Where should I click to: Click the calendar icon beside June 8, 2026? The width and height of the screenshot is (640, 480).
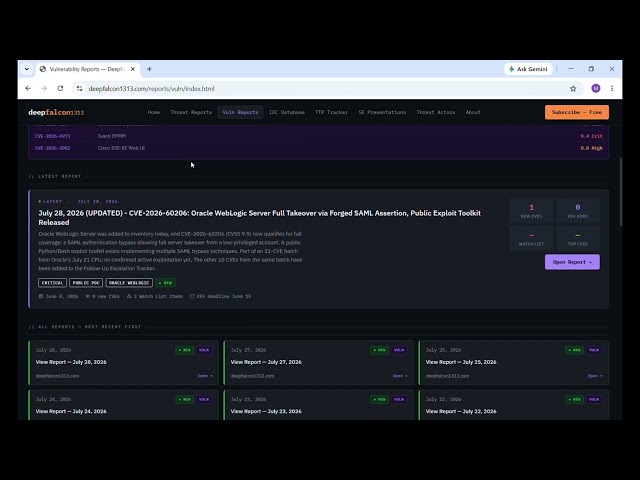[41, 296]
